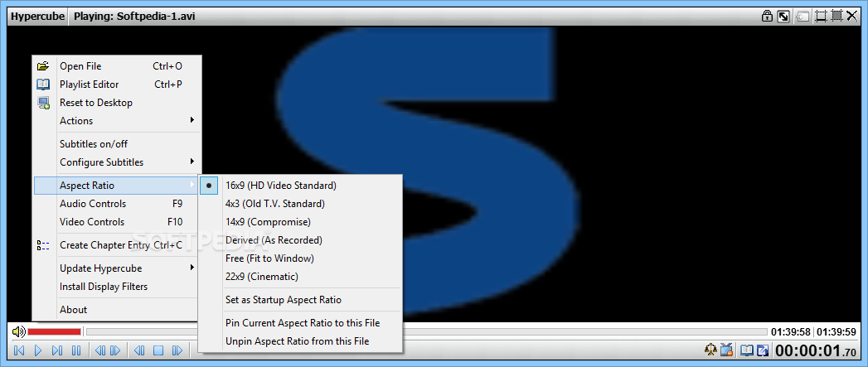Click the Open File folder icon
Screen dimensions: 868x367
(43, 66)
